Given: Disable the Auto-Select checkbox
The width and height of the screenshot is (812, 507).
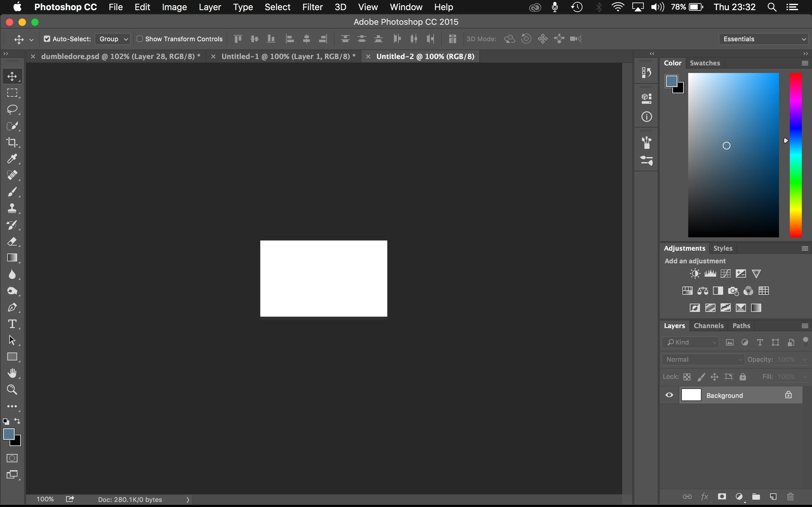Looking at the screenshot, I should click(47, 39).
